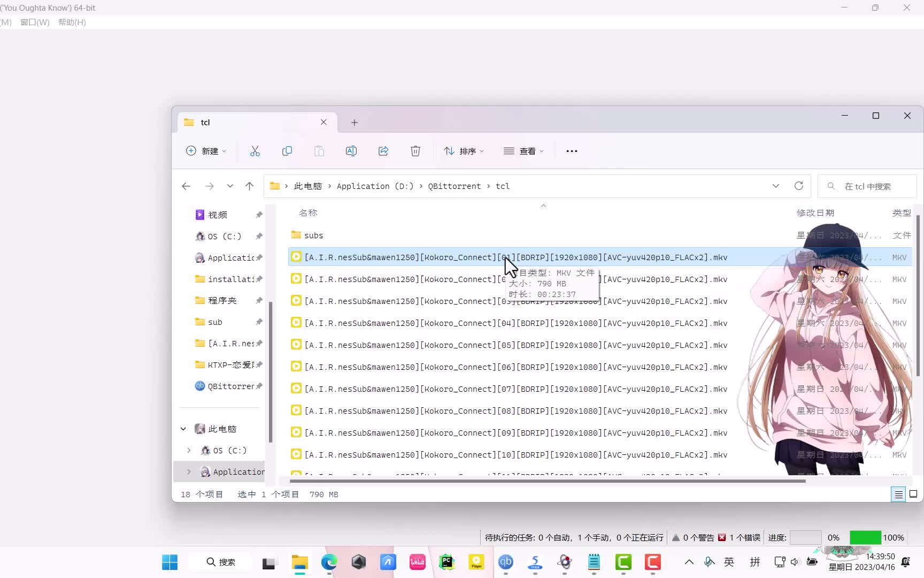Click the volume icon in system tray
Image resolution: width=924 pixels, height=578 pixels.
pos(795,562)
